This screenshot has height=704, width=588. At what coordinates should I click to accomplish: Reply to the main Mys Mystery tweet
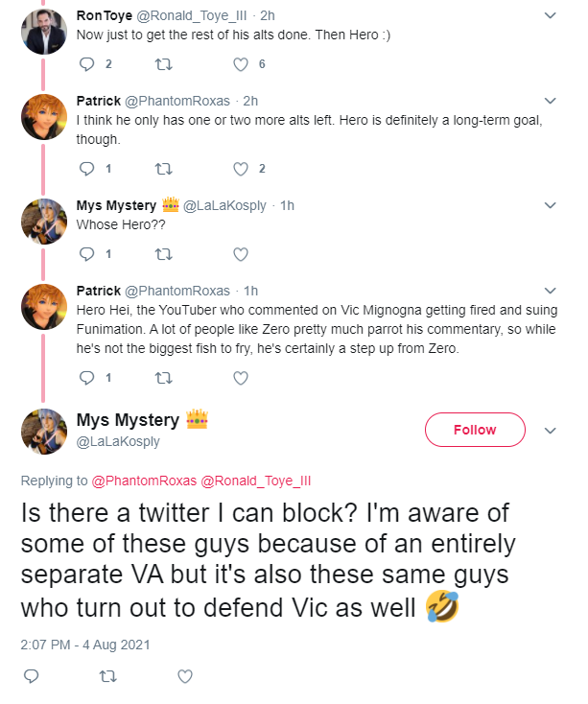pos(31,676)
